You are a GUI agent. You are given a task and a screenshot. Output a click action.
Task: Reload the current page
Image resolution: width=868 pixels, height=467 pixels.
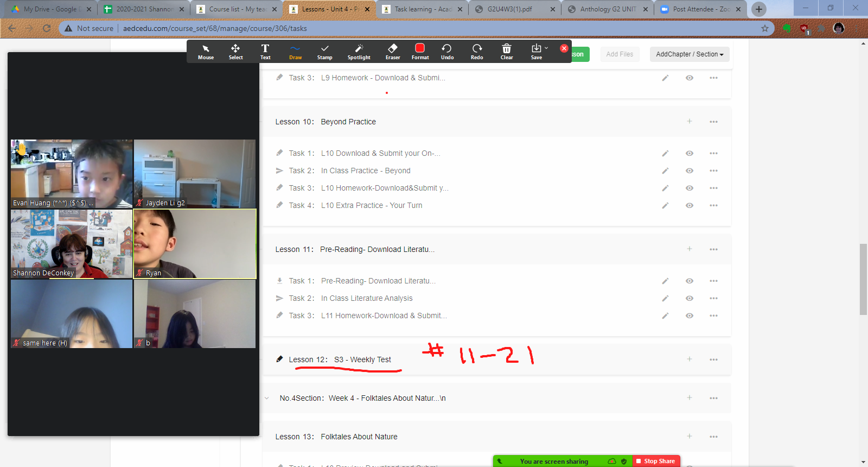click(x=47, y=28)
